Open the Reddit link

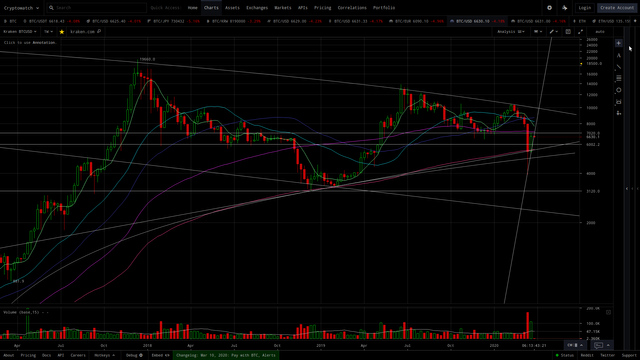click(x=587, y=356)
